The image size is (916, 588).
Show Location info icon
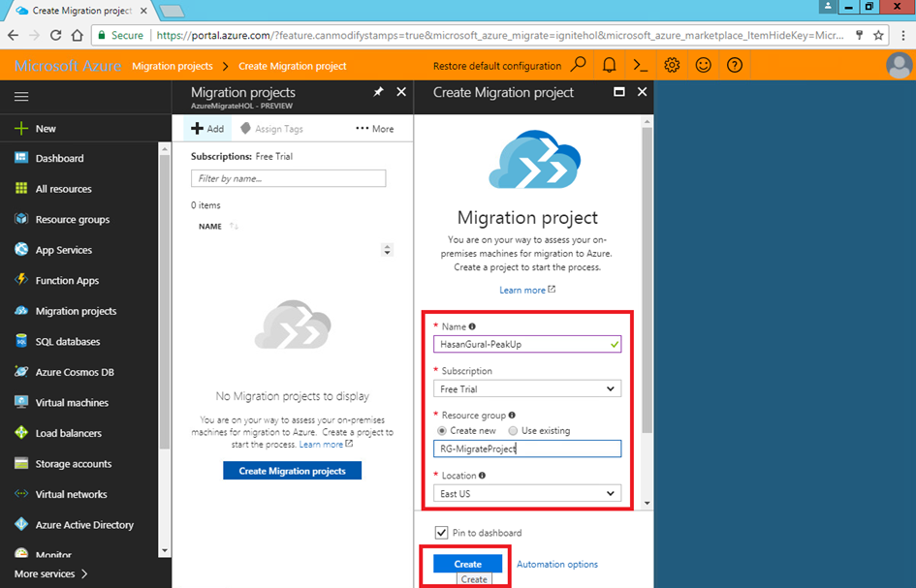coord(482,476)
